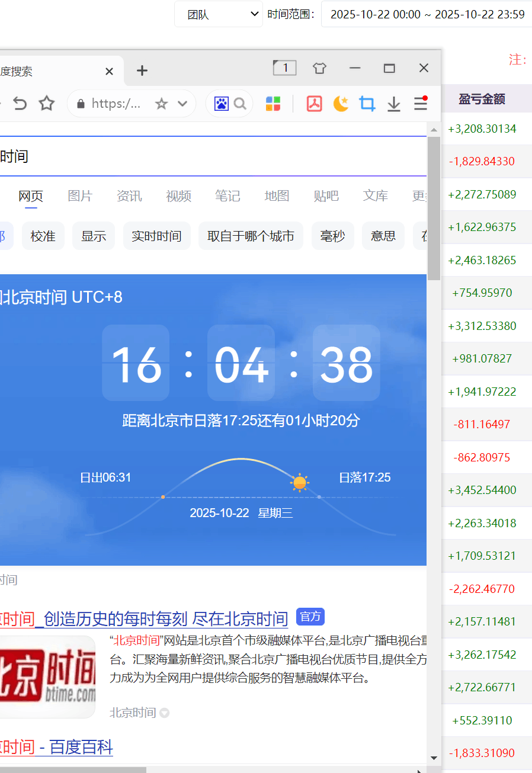532x773 pixels.
Task: Start screenshot crop tool
Action: click(x=367, y=104)
